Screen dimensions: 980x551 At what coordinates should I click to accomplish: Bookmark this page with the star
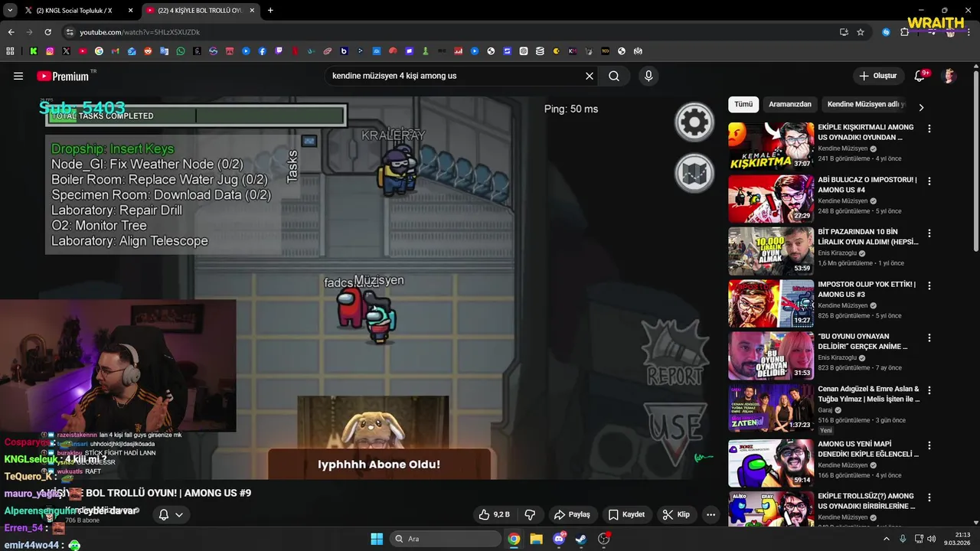[861, 32]
